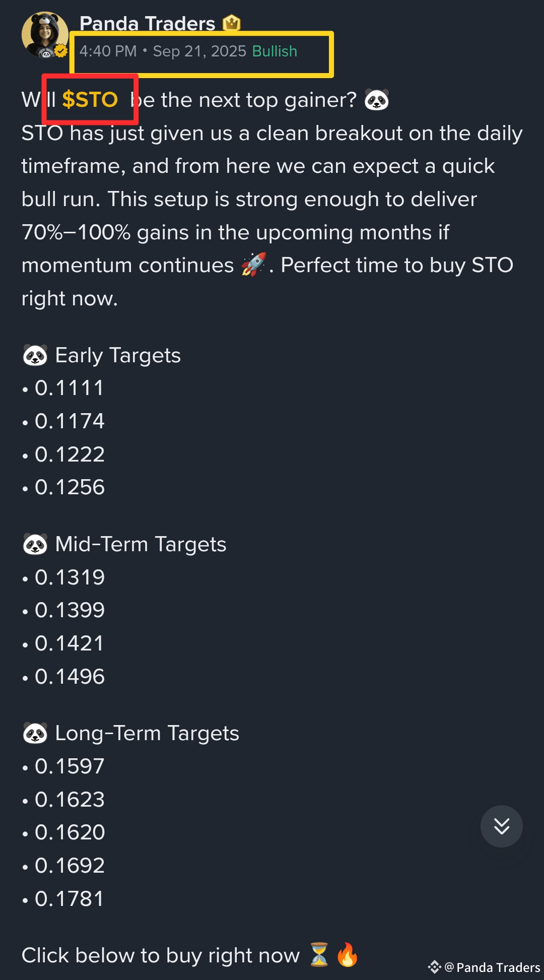Click the yellow verified checkmark on avatar
This screenshot has width=544, height=980.
[x=61, y=51]
